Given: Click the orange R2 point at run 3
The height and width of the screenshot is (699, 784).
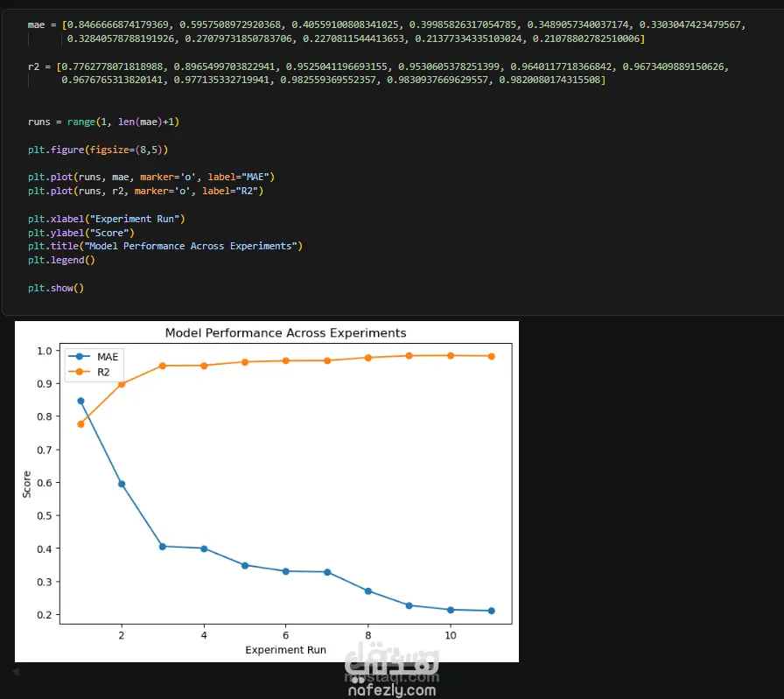Looking at the screenshot, I should click(163, 366).
